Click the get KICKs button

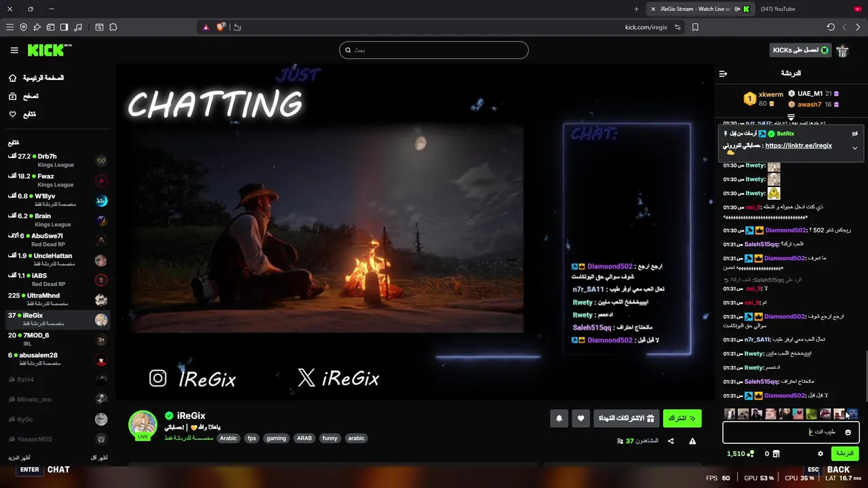(x=801, y=50)
